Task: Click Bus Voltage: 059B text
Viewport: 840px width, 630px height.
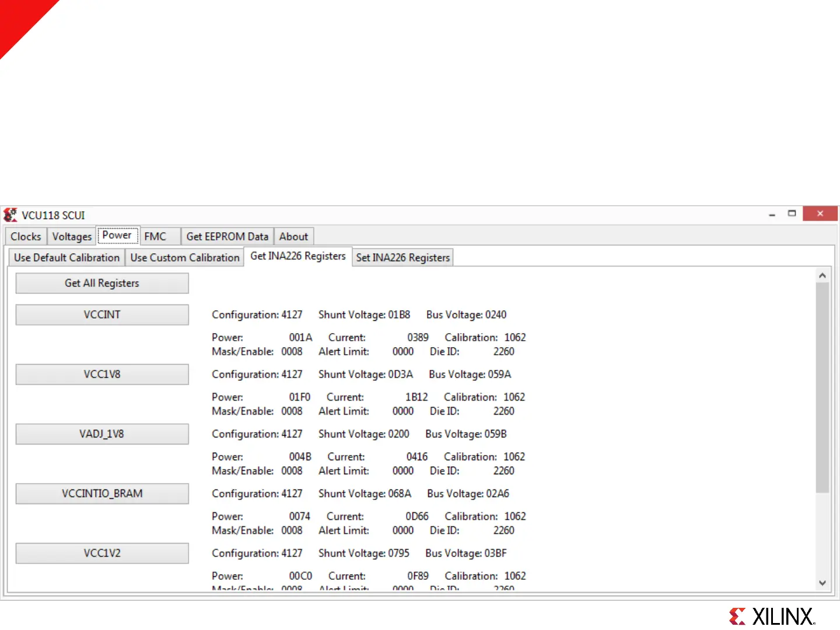Action: (x=466, y=434)
